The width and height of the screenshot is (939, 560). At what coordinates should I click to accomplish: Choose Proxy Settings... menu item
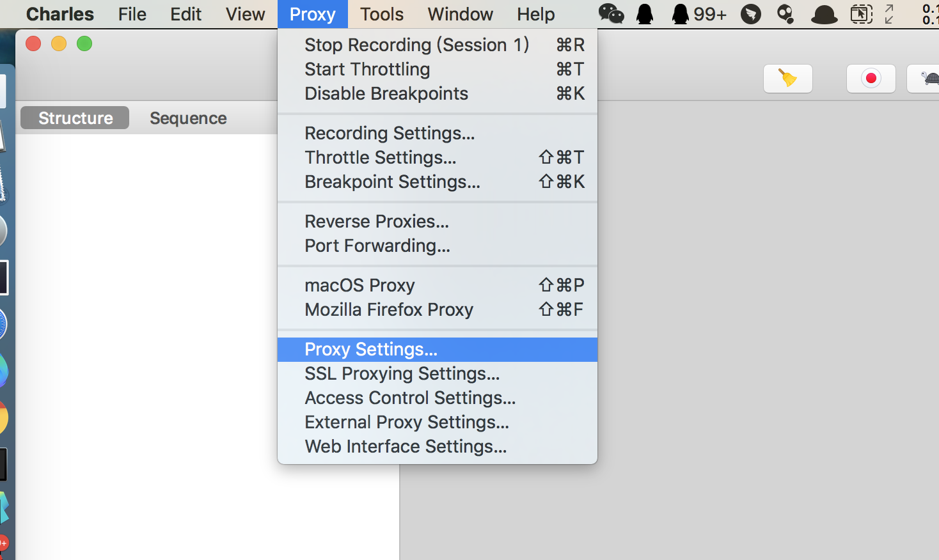pos(371,349)
